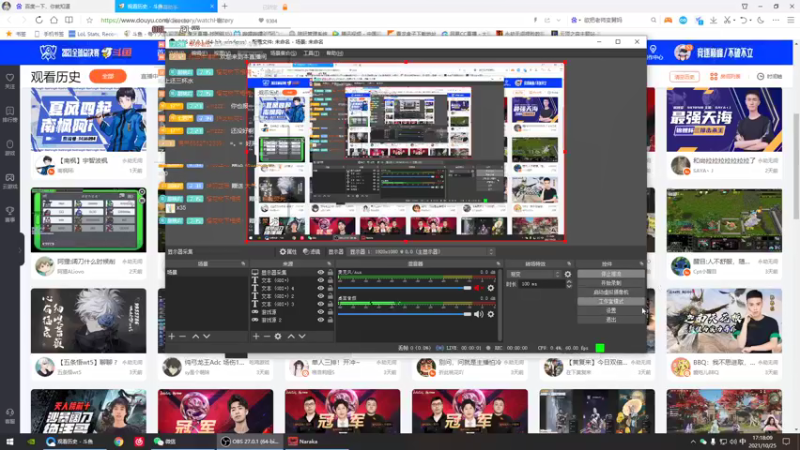Lock the 游戏源 2 source
The image size is (800, 450).
tap(330, 320)
